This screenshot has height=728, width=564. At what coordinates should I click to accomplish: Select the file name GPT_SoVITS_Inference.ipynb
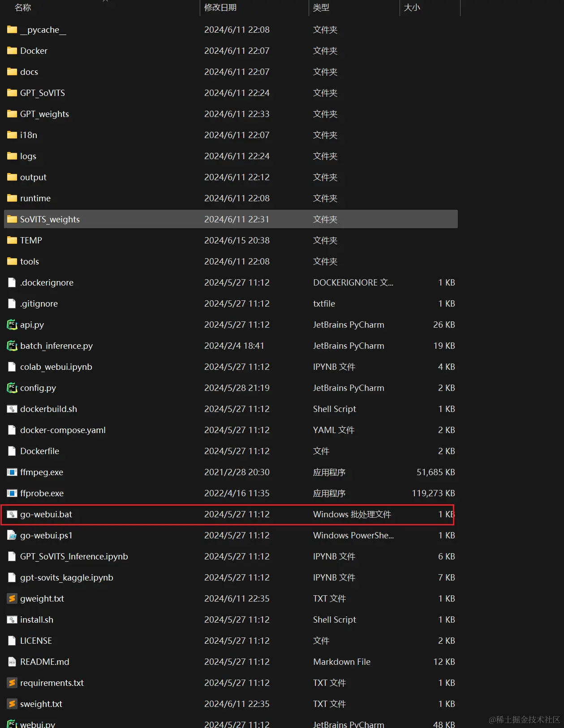coord(74,556)
